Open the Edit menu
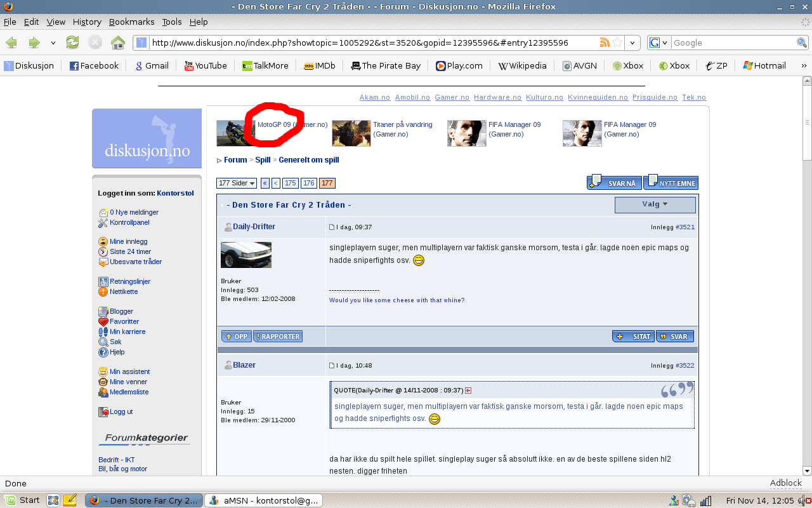Image resolution: width=812 pixels, height=508 pixels. [32, 22]
